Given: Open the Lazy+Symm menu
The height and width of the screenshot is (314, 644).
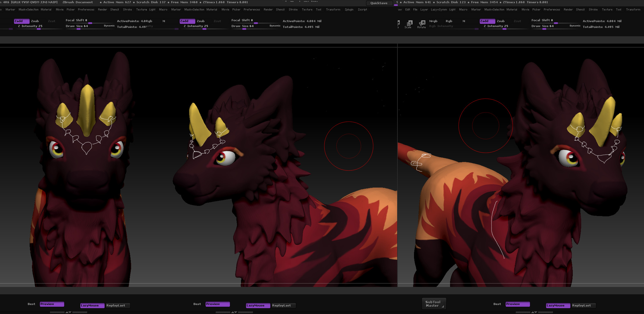Looking at the screenshot, I should (x=439, y=10).
